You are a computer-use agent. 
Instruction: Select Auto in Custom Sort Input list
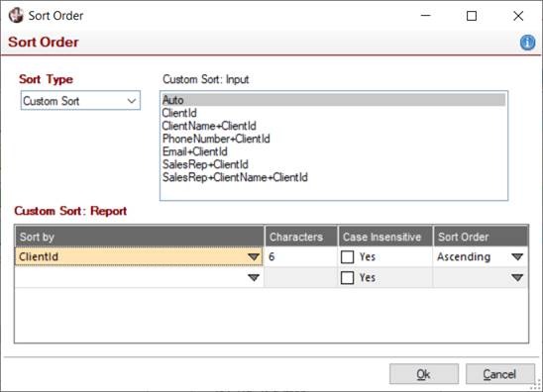(x=334, y=100)
